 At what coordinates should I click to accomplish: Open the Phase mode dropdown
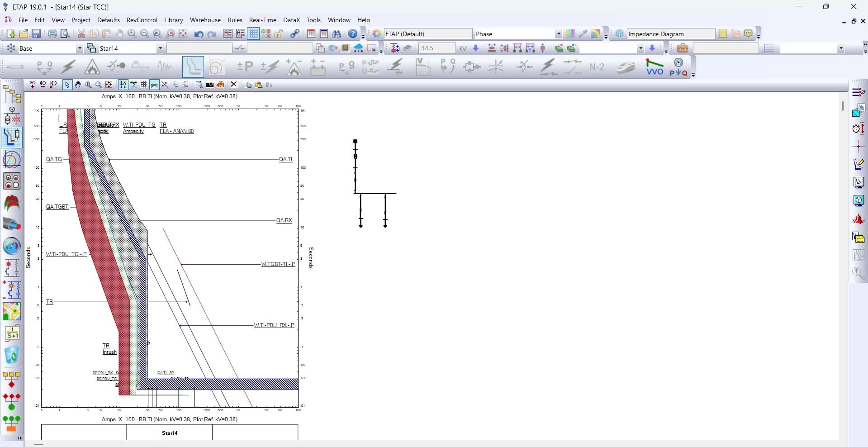(558, 34)
